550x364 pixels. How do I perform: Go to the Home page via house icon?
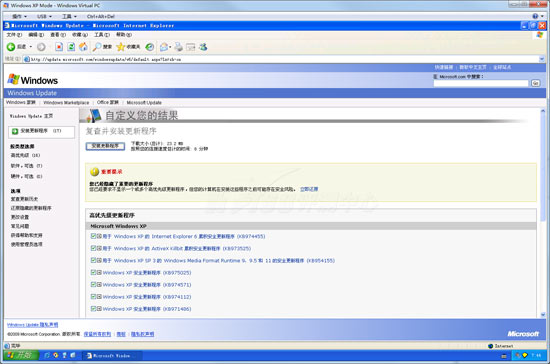[x=83, y=47]
